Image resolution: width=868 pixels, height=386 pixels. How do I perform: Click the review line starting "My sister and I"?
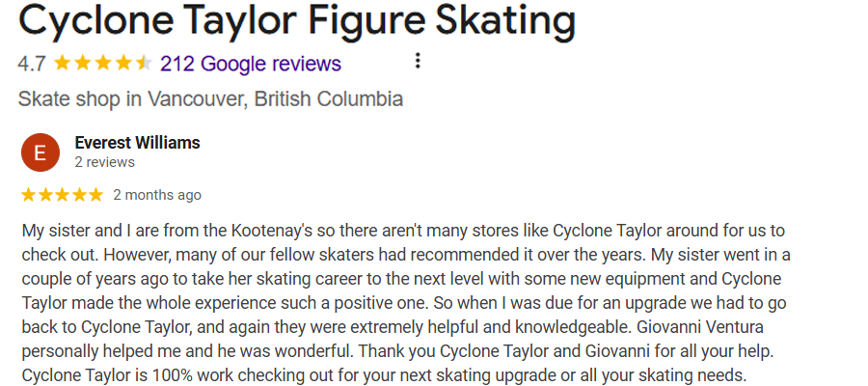[x=403, y=232]
